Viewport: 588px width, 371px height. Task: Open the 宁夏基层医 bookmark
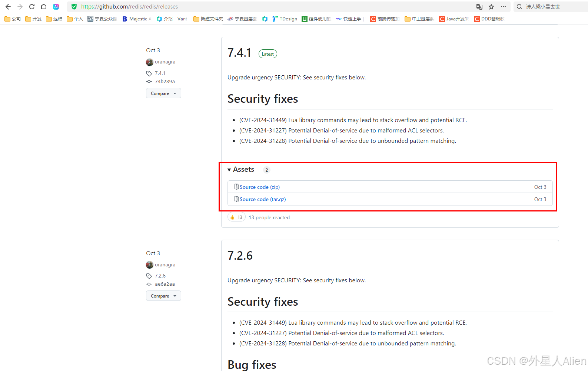point(242,19)
